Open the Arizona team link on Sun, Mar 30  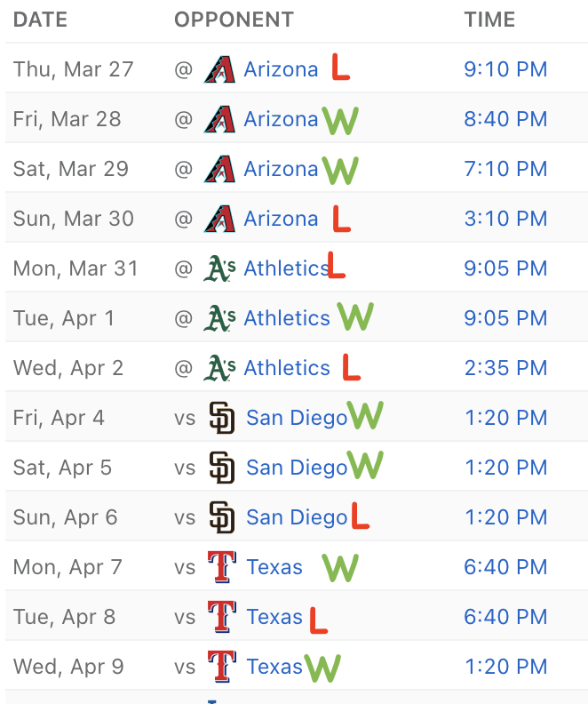click(x=282, y=219)
